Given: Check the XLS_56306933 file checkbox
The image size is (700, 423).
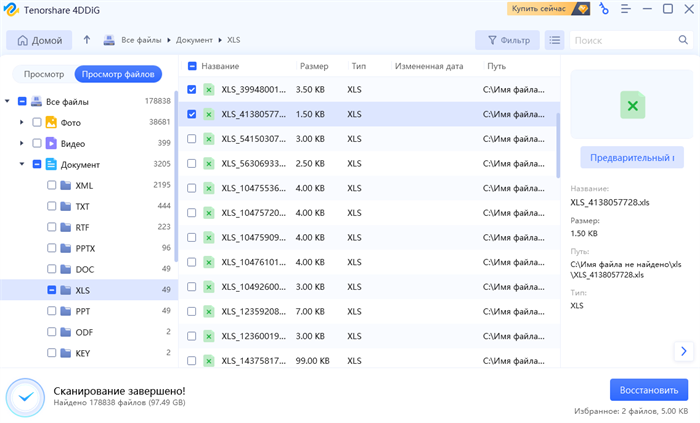Looking at the screenshot, I should pyautogui.click(x=192, y=163).
